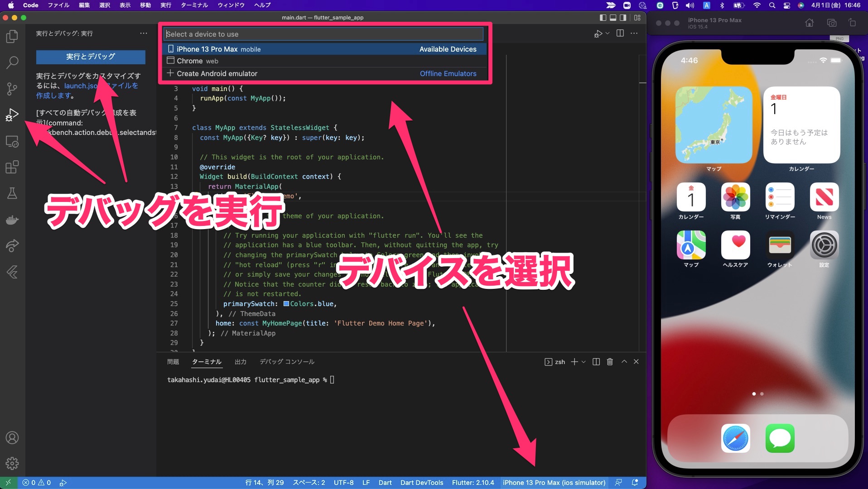The width and height of the screenshot is (868, 489).
Task: Toggle the bottom panel visibility from the title bar
Action: click(x=612, y=17)
